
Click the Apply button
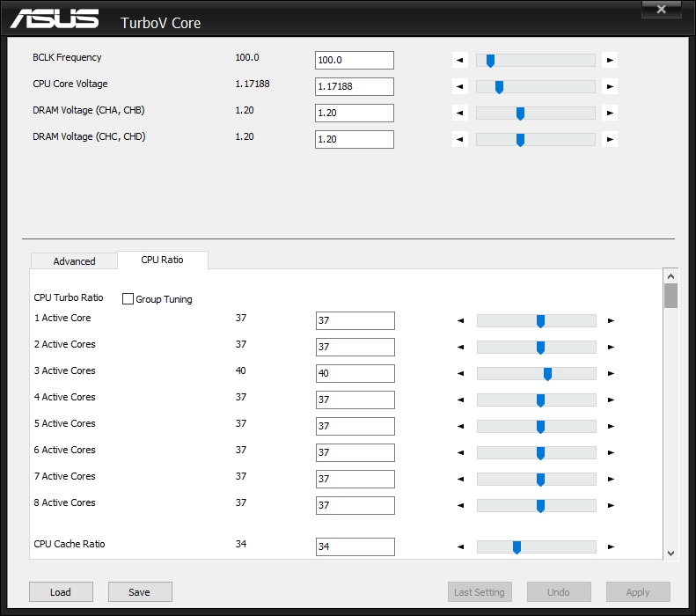coord(638,592)
